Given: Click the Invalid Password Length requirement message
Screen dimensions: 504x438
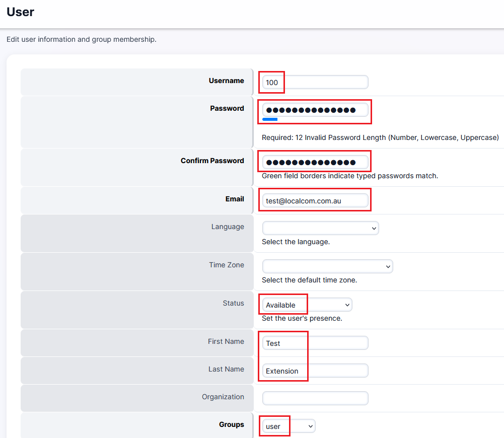Looking at the screenshot, I should coord(380,137).
